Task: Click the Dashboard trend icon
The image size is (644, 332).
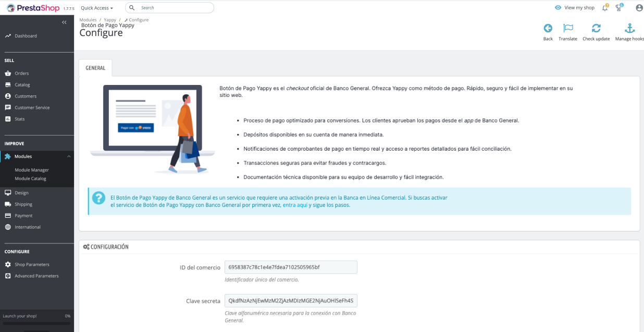Action: click(8, 36)
